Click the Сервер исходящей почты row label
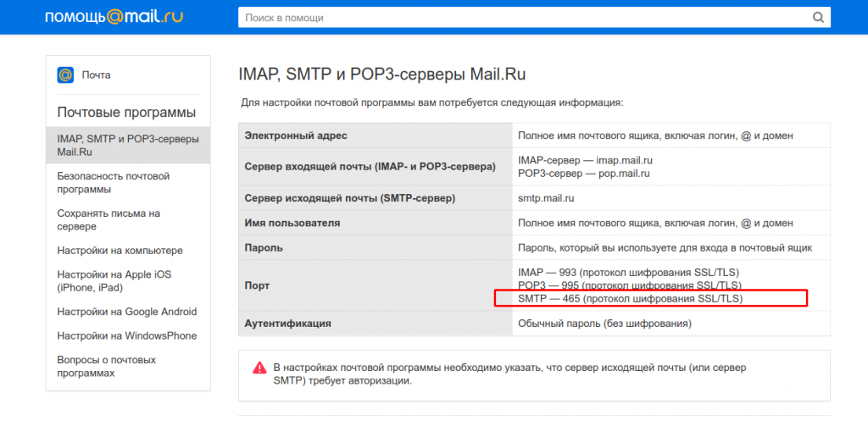 click(350, 198)
